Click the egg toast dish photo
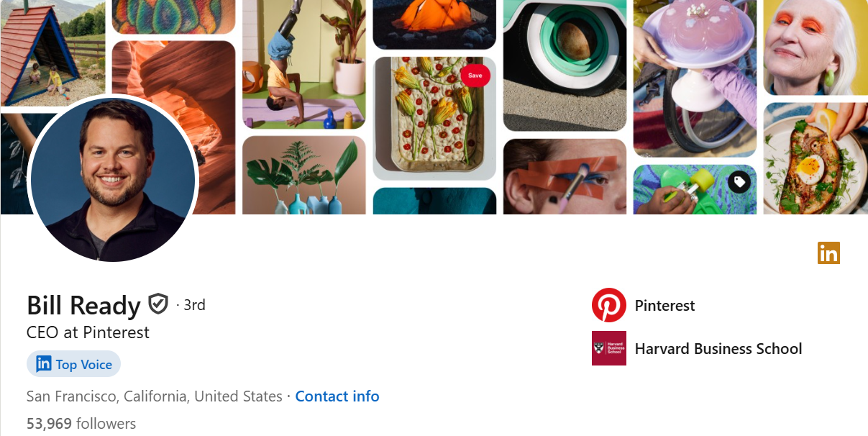This screenshot has height=436, width=868. [816, 158]
